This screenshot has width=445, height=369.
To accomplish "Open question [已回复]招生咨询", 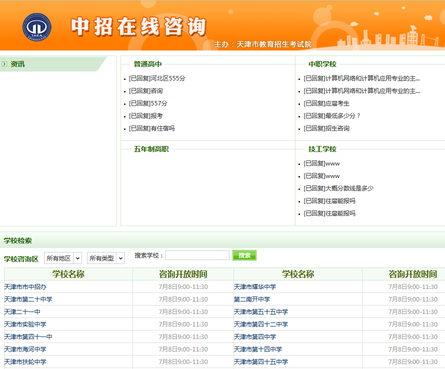I will click(326, 128).
